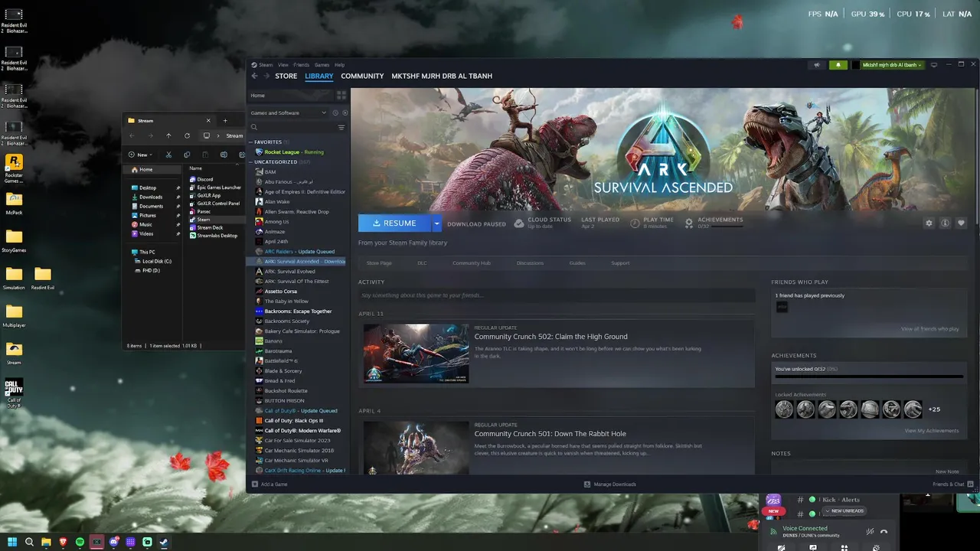Open the Friends menu in Steam

tap(302, 65)
